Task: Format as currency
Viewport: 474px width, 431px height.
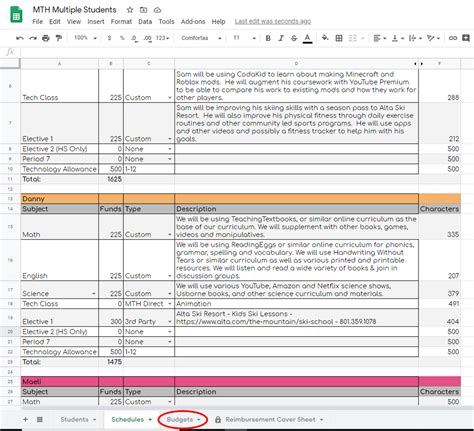Action: click(x=109, y=38)
